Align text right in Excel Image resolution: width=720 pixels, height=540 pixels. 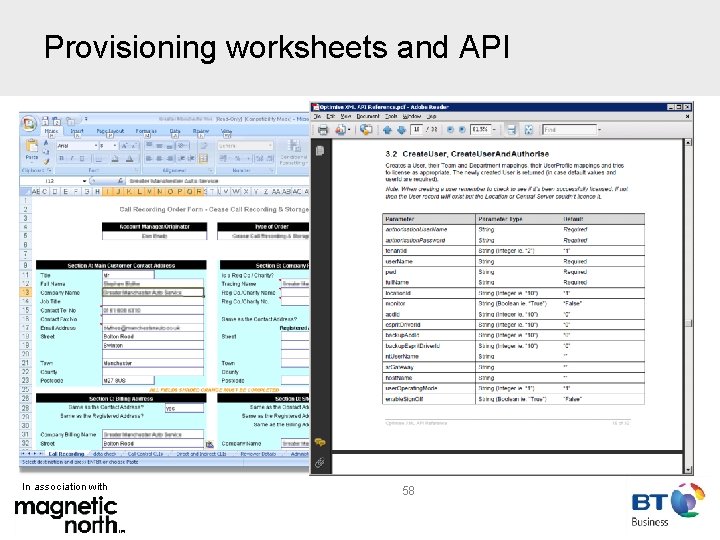click(169, 158)
